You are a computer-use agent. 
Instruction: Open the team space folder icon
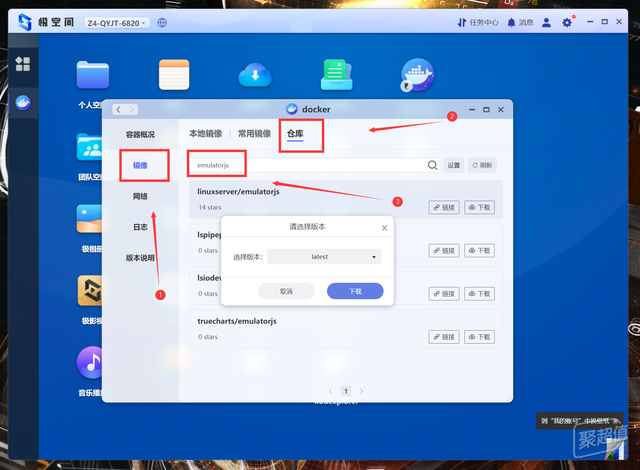pos(89,147)
